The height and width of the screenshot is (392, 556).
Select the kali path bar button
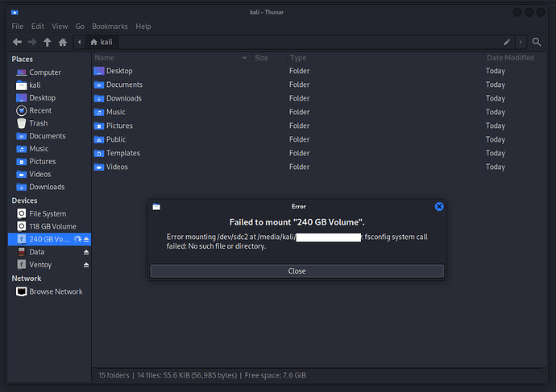(x=102, y=42)
